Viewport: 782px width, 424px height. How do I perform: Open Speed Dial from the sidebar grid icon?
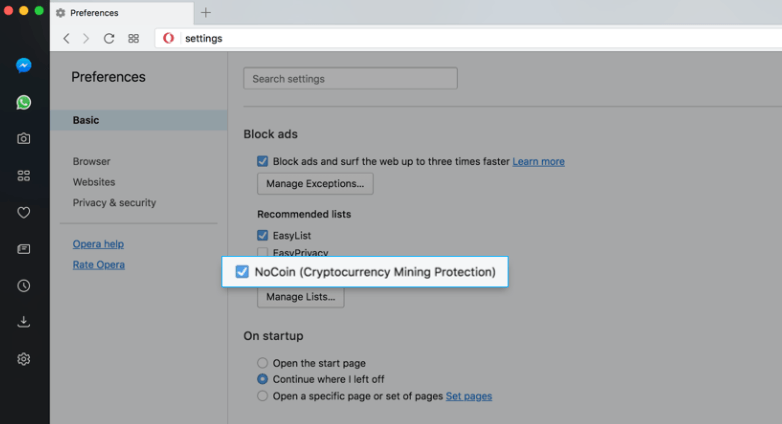click(24, 176)
